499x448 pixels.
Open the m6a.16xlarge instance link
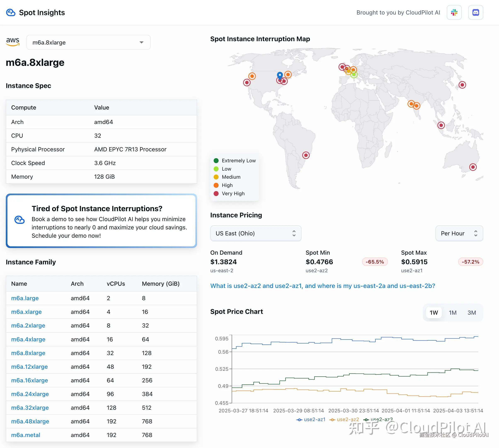click(x=30, y=380)
